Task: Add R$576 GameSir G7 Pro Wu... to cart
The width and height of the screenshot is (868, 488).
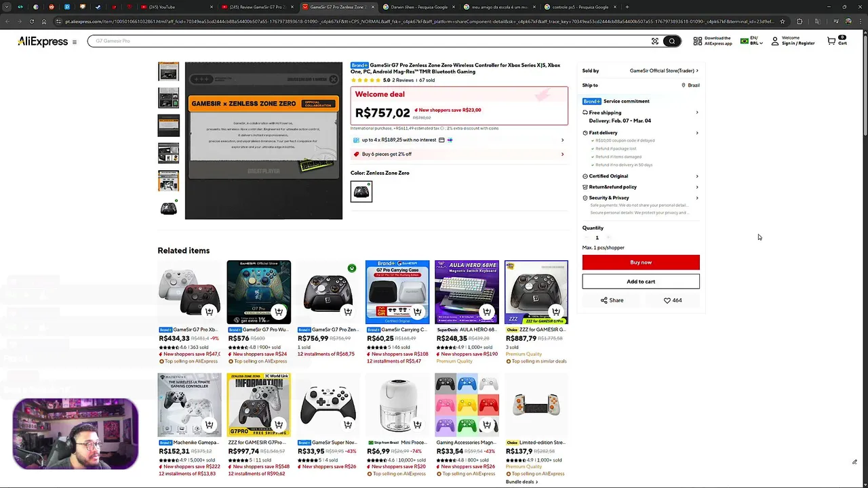Action: pyautogui.click(x=279, y=312)
